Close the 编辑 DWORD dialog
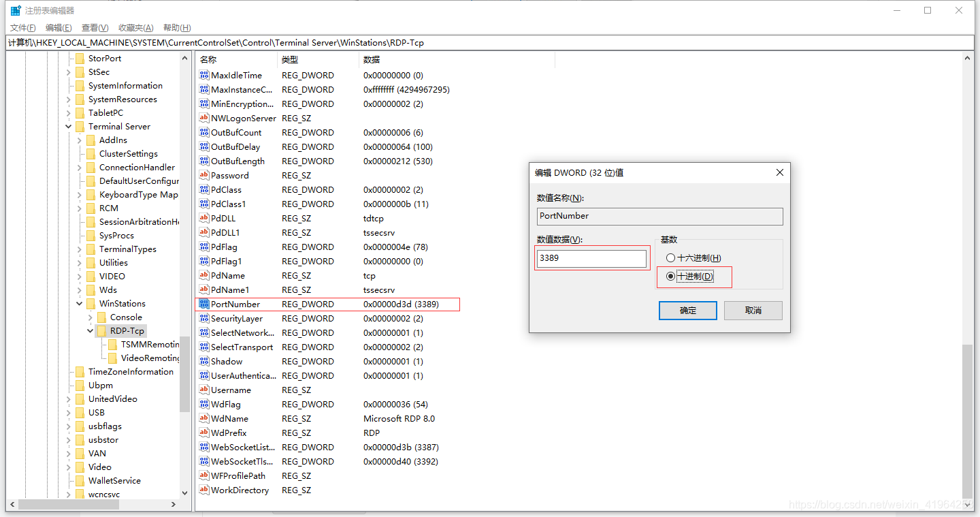Viewport: 980px width, 517px height. (780, 173)
